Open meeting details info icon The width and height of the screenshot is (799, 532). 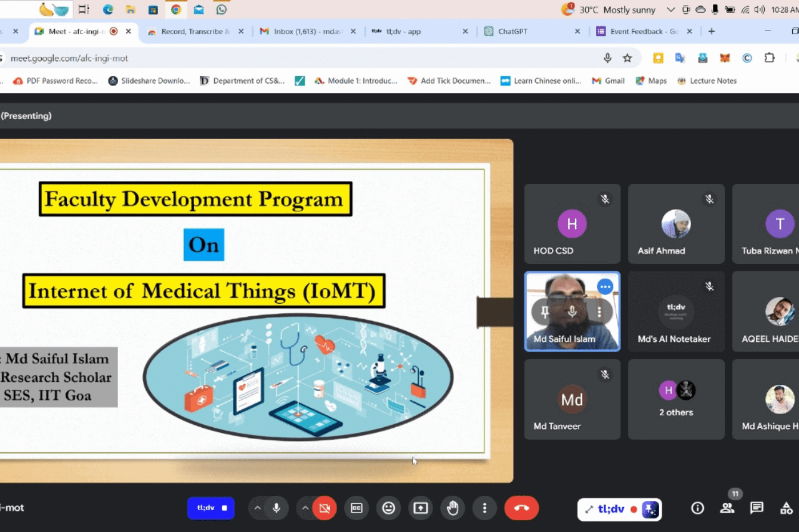tap(698, 508)
